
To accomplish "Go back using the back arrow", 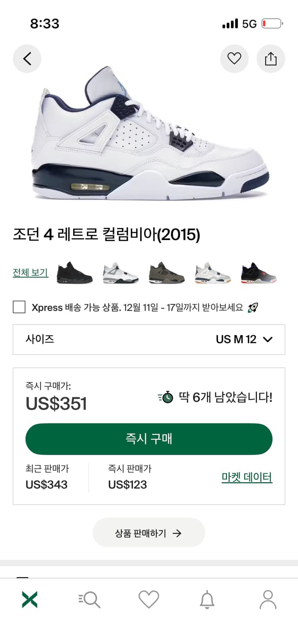I will (27, 58).
